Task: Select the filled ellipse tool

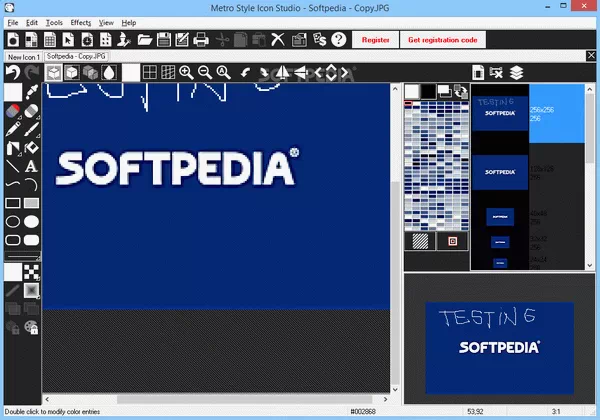Action: point(31,221)
